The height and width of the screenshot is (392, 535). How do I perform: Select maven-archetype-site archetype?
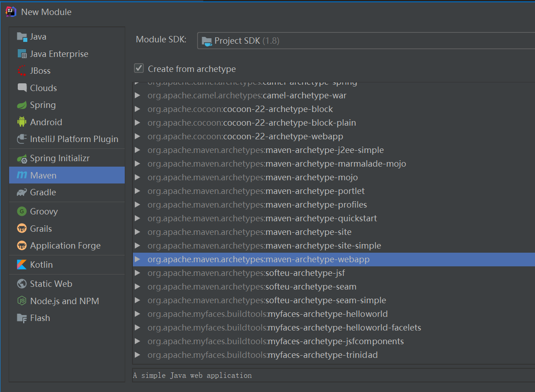point(334,232)
